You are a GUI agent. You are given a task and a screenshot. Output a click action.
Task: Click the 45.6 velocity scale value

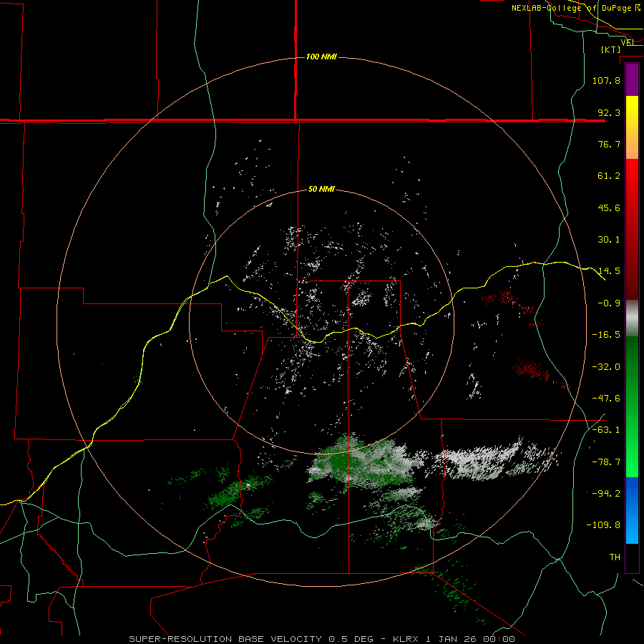(609, 208)
